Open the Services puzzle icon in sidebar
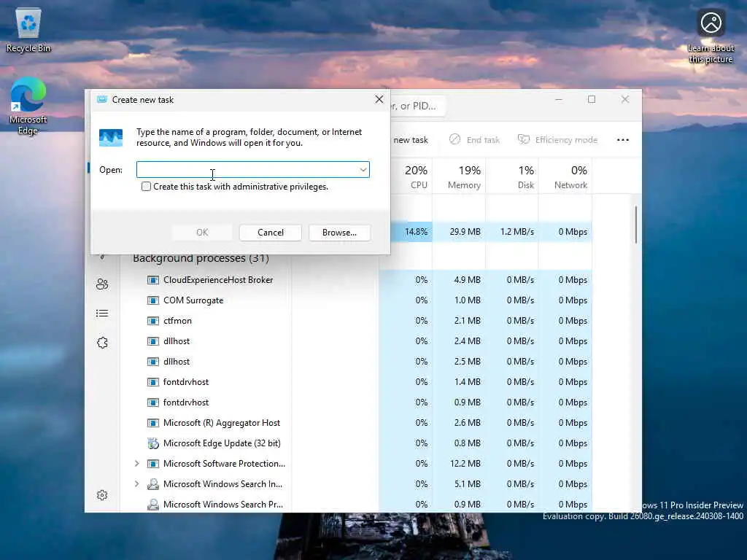The width and height of the screenshot is (747, 560). 102,343
